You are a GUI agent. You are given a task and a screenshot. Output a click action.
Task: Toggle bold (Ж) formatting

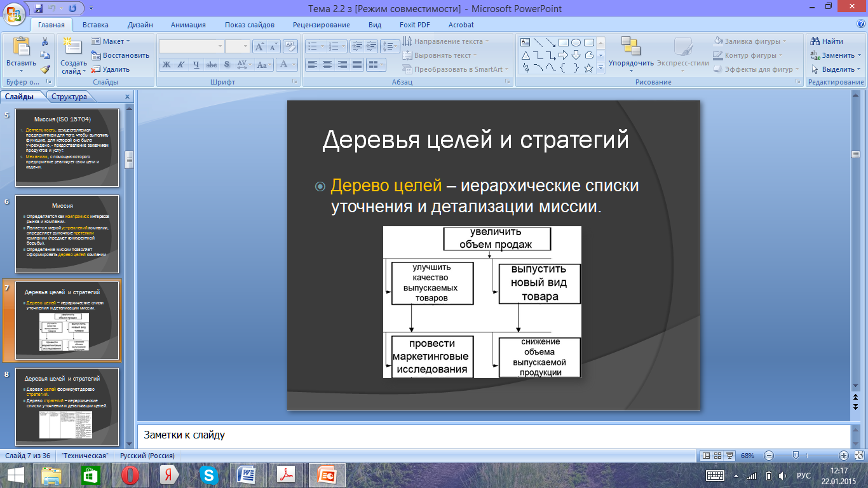click(x=166, y=64)
